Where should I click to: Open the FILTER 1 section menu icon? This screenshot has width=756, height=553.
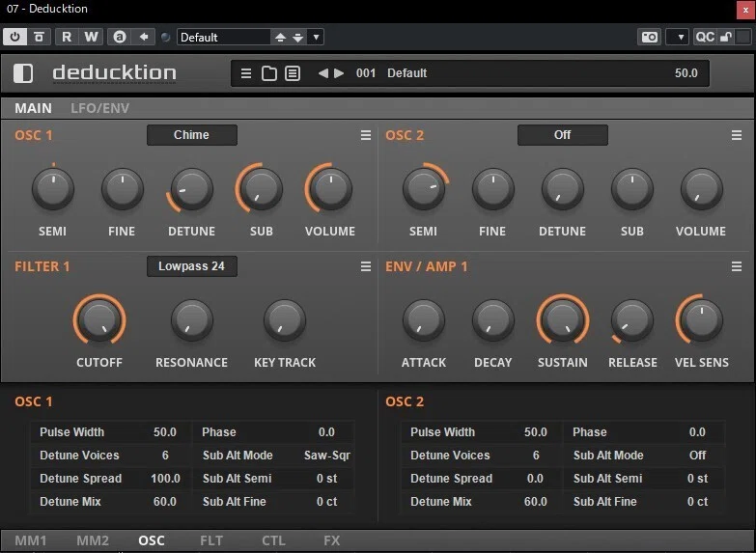366,266
